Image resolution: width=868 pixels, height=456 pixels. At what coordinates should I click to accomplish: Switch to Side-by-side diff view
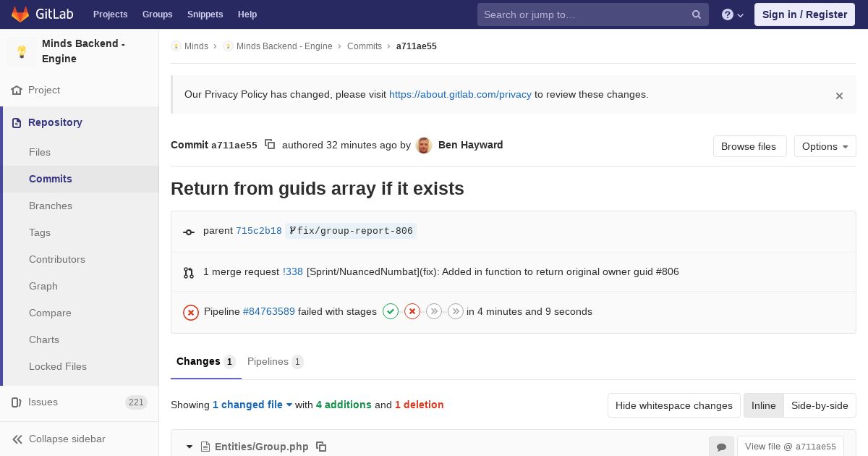820,405
